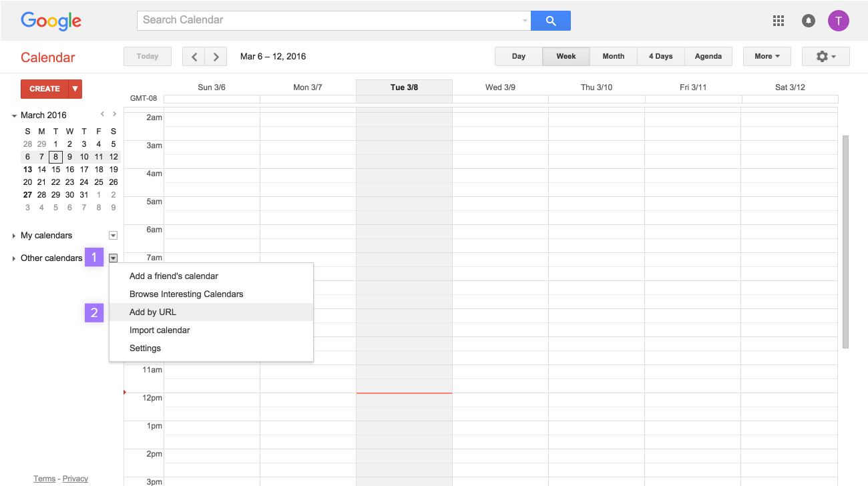Select March 27 in mini calendar

tap(27, 195)
